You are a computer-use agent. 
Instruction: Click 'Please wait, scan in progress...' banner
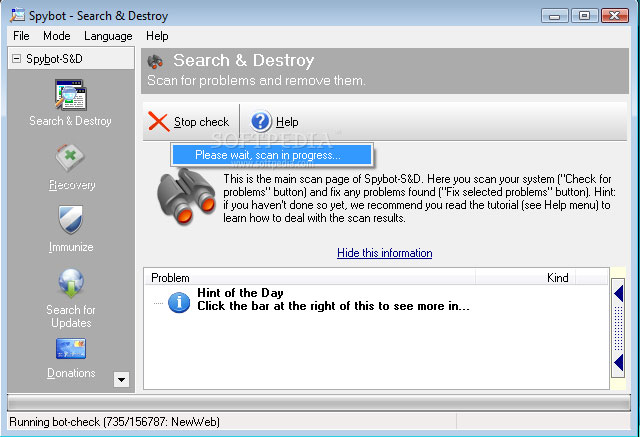tap(272, 155)
